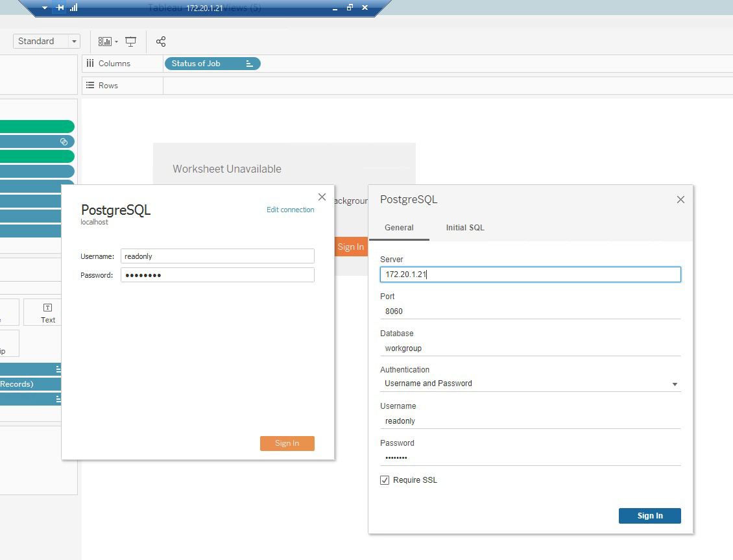Switch to the Initial SQL tab
The image size is (733, 560).
tap(465, 228)
